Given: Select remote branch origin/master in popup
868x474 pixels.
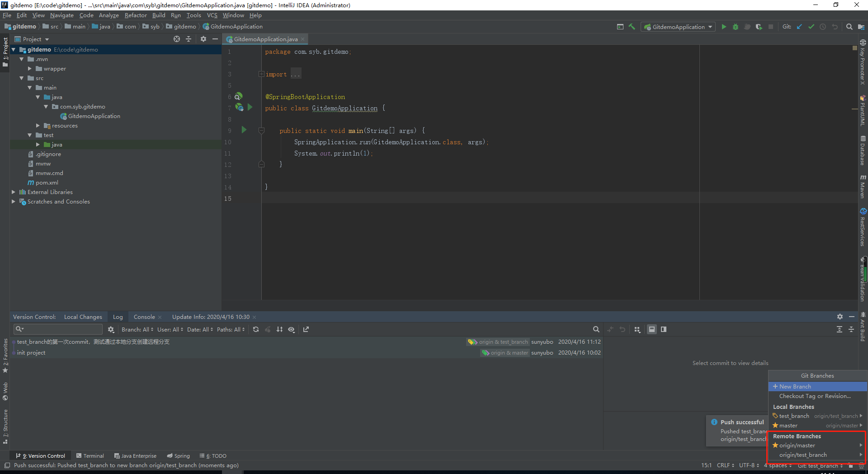Looking at the screenshot, I should [817, 445].
